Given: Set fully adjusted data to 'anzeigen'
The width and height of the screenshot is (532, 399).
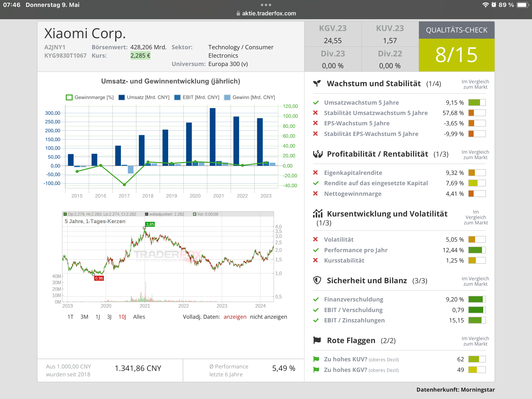Looking at the screenshot, I should pyautogui.click(x=235, y=317).
